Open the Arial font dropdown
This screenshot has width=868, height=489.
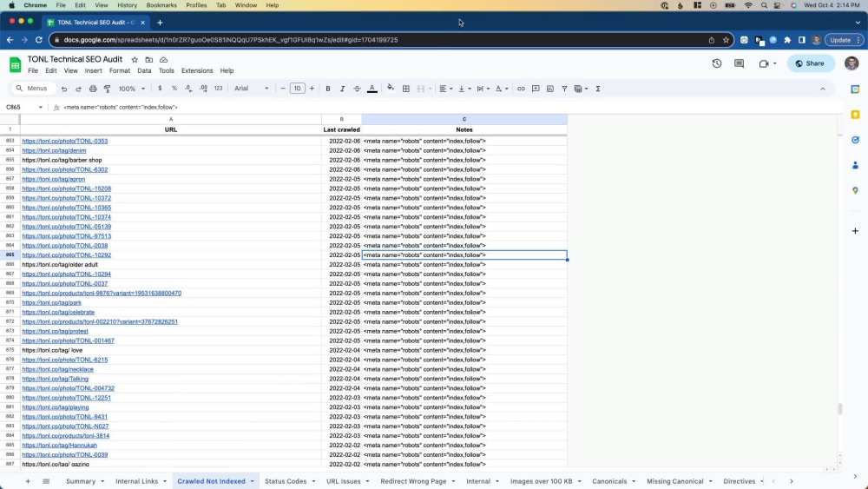tap(252, 89)
